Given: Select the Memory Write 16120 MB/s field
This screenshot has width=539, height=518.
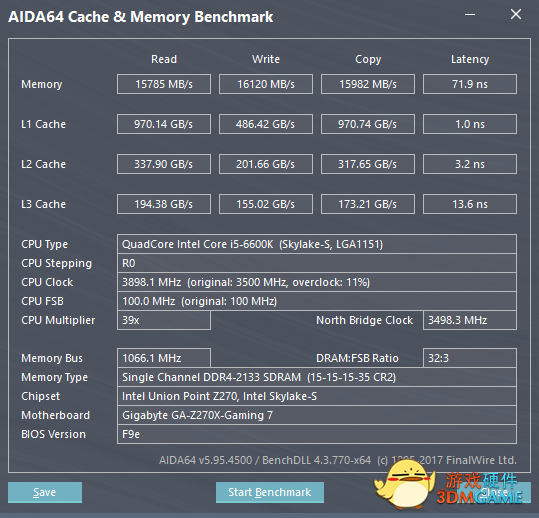Looking at the screenshot, I should 266,84.
